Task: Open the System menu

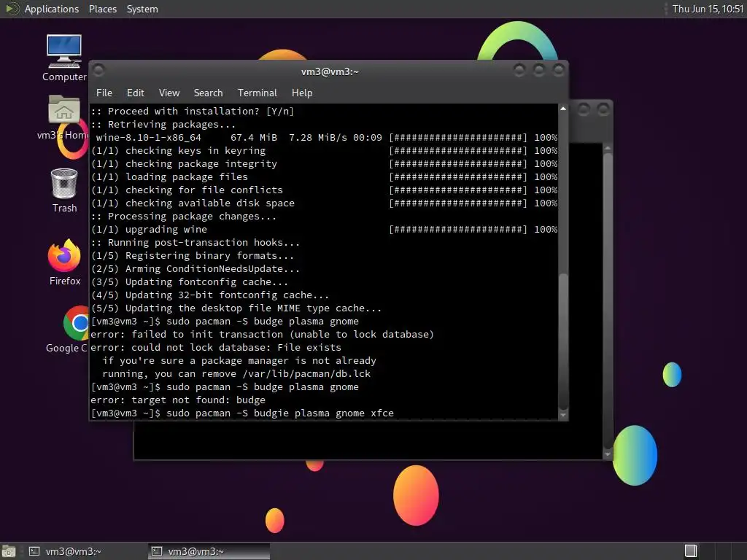Action: (142, 9)
